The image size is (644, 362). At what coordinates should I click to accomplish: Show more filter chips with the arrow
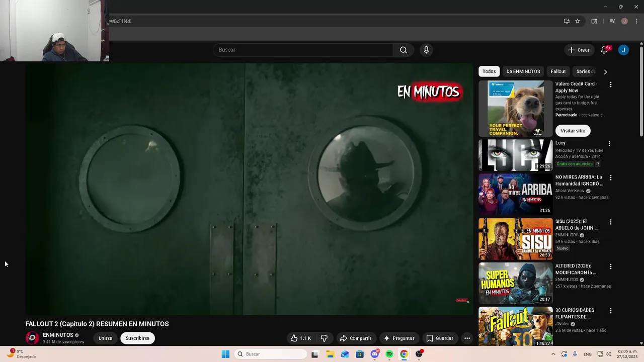pyautogui.click(x=605, y=71)
